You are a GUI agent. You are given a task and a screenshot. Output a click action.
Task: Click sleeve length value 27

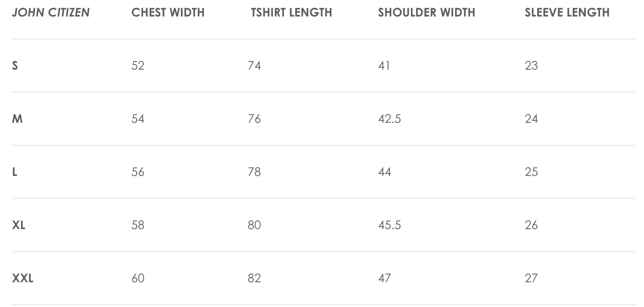point(531,278)
